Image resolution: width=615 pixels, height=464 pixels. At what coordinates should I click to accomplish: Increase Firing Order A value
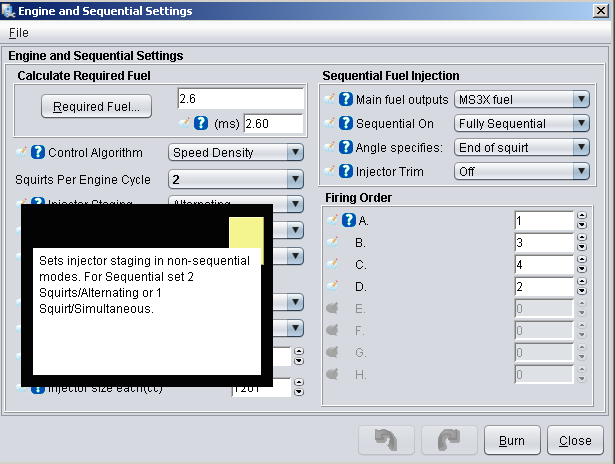click(x=582, y=215)
